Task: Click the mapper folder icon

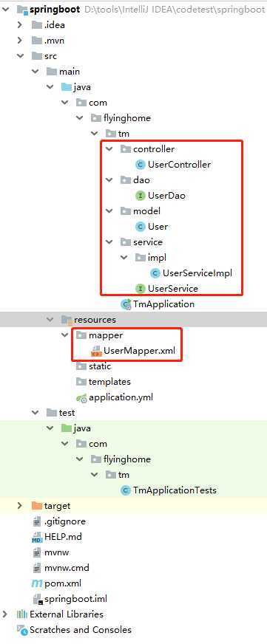Action: (x=81, y=335)
